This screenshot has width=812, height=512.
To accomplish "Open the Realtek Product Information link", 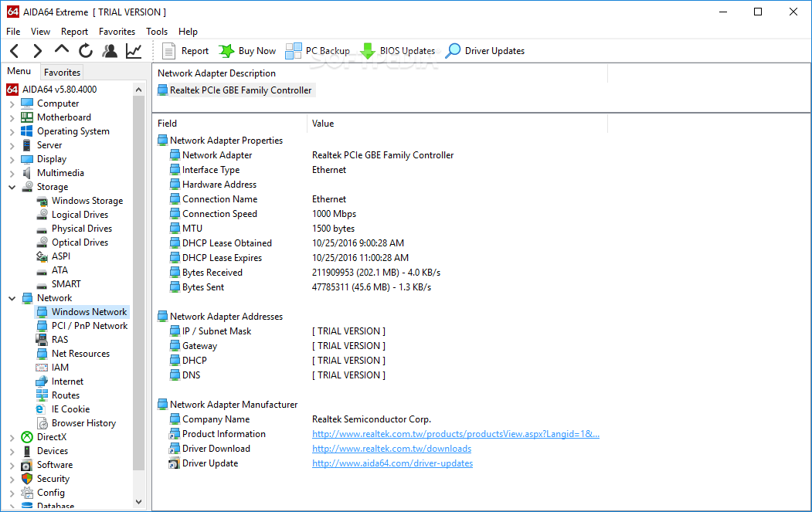I will (x=456, y=434).
